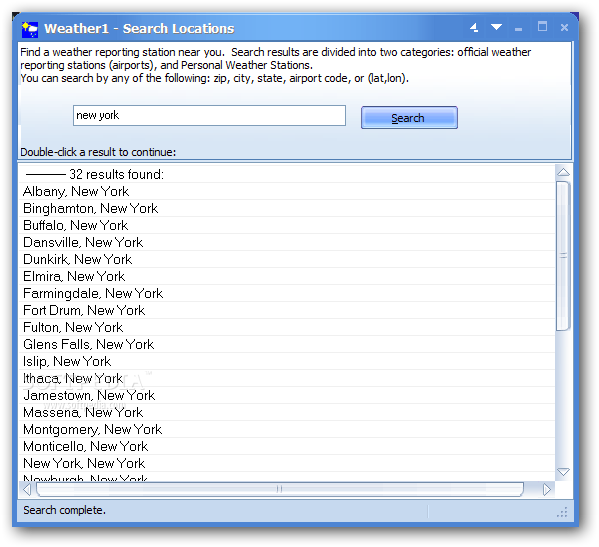Select Fulton, New York result
This screenshot has width=599, height=547.
click(287, 327)
